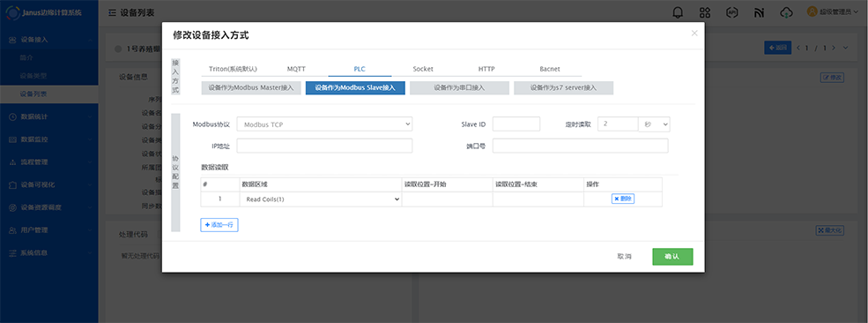Choose 设备作为Modbus Master接入 option
The image size is (868, 323).
click(x=251, y=88)
